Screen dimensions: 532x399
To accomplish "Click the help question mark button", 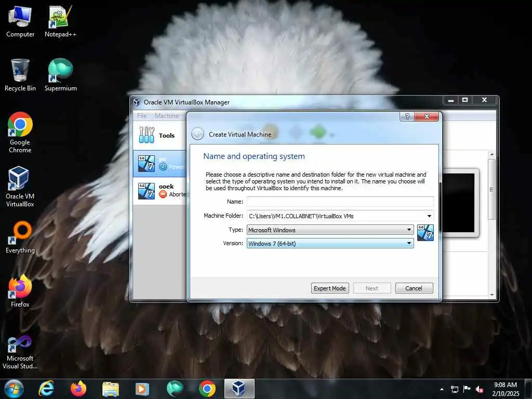I will (407, 116).
